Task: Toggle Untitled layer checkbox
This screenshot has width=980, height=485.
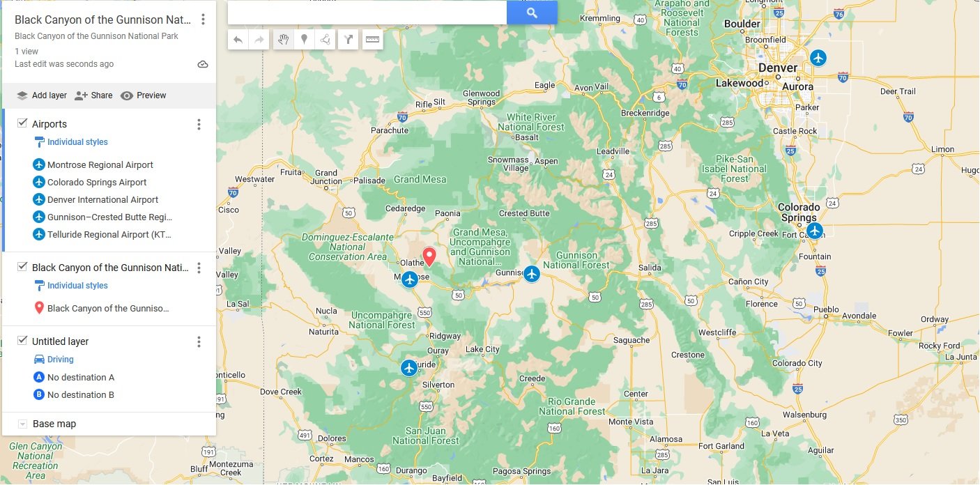Action: [x=22, y=341]
